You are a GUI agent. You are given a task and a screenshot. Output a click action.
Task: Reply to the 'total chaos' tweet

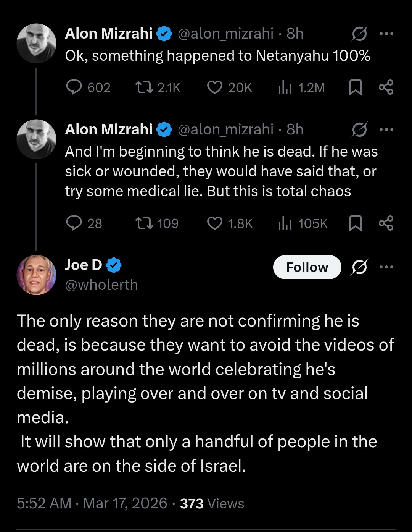[74, 223]
